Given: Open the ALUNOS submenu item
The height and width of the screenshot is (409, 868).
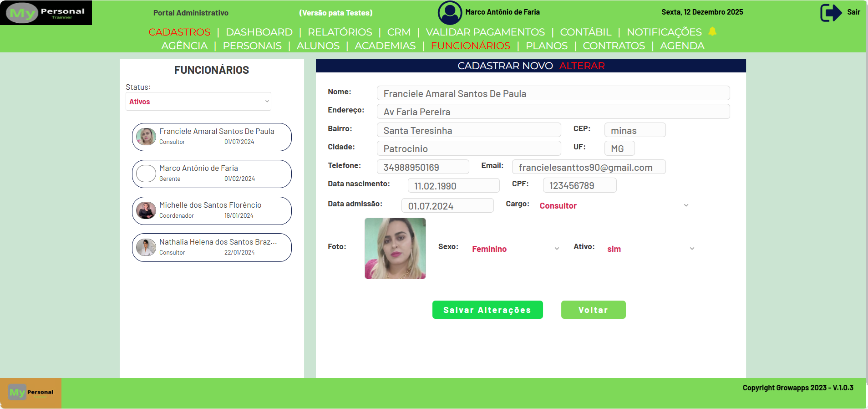Looking at the screenshot, I should click(318, 46).
